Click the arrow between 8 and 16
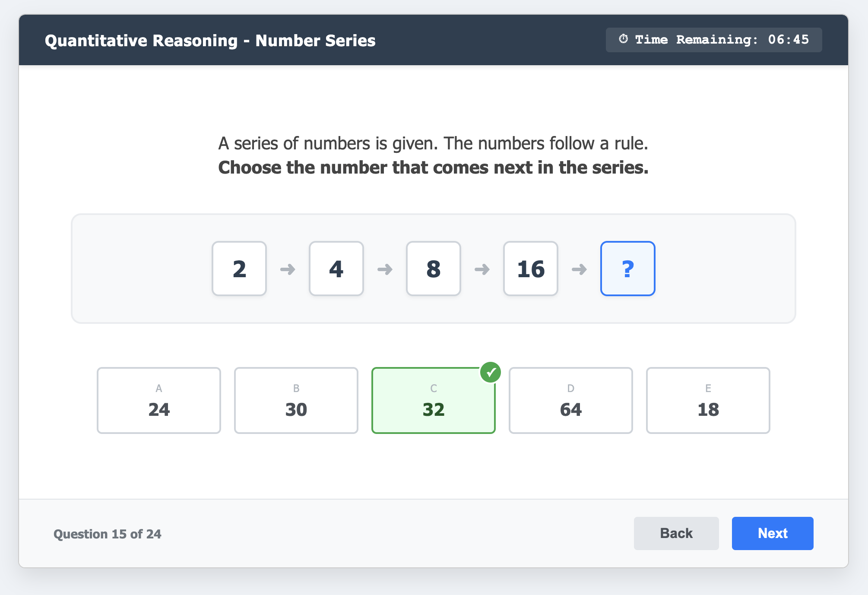This screenshot has width=868, height=595. pos(482,269)
